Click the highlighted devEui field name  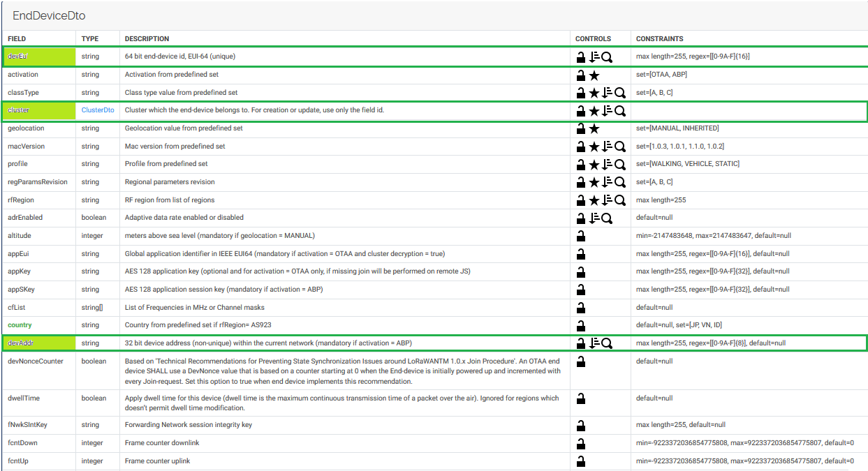(18, 57)
